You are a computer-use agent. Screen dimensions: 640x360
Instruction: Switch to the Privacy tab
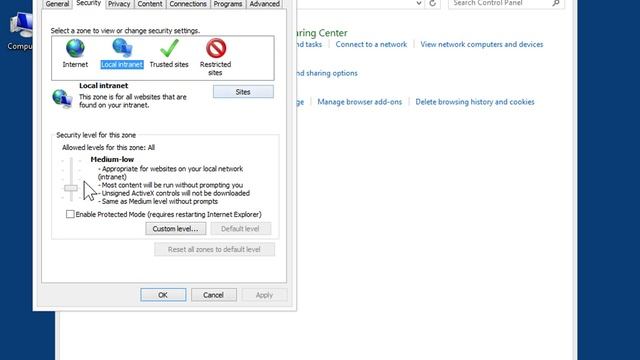pyautogui.click(x=119, y=4)
